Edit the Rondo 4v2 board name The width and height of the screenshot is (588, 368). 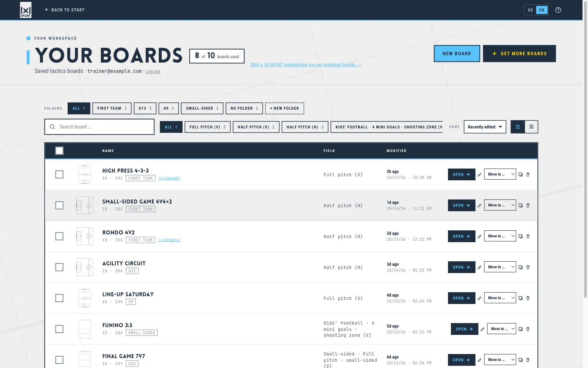click(480, 236)
